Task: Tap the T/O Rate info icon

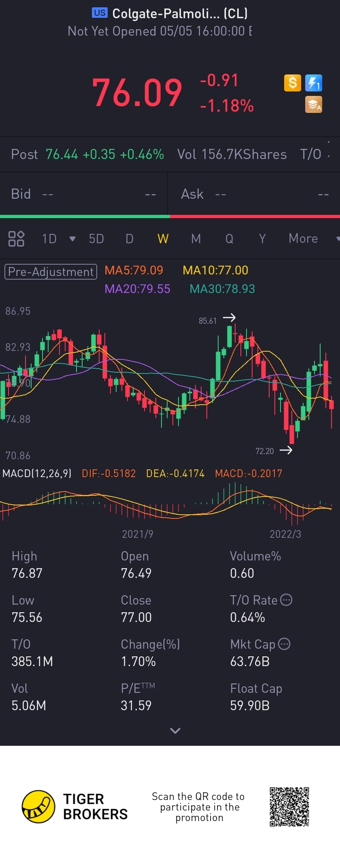Action: coord(286,600)
